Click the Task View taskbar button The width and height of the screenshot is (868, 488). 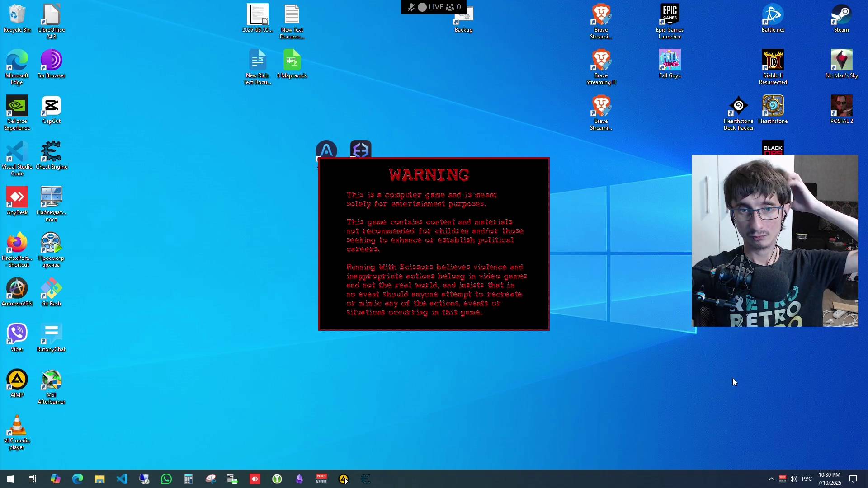[33, 479]
